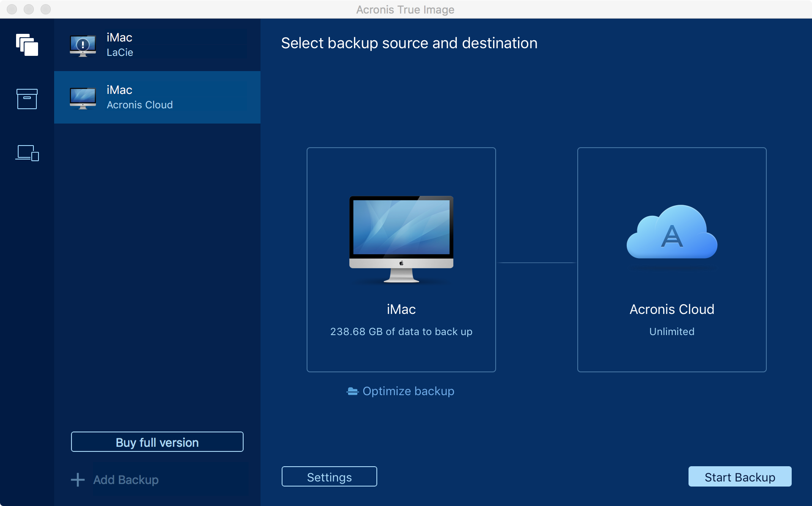Image resolution: width=812 pixels, height=506 pixels.
Task: Click the red close window button
Action: point(12,9)
